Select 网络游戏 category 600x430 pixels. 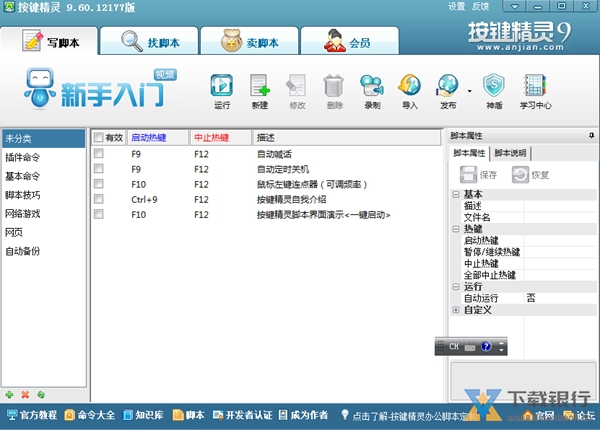coord(43,213)
